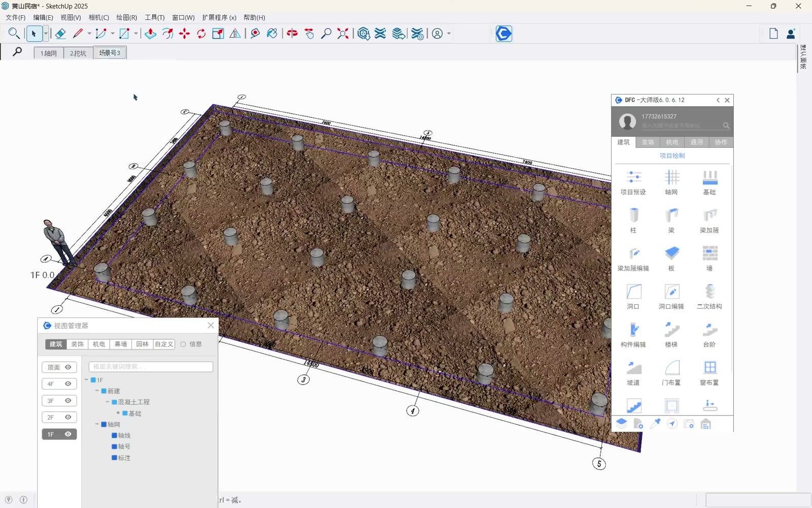The height and width of the screenshot is (508, 812).
Task: Select the 柱 column tool
Action: [633, 220]
